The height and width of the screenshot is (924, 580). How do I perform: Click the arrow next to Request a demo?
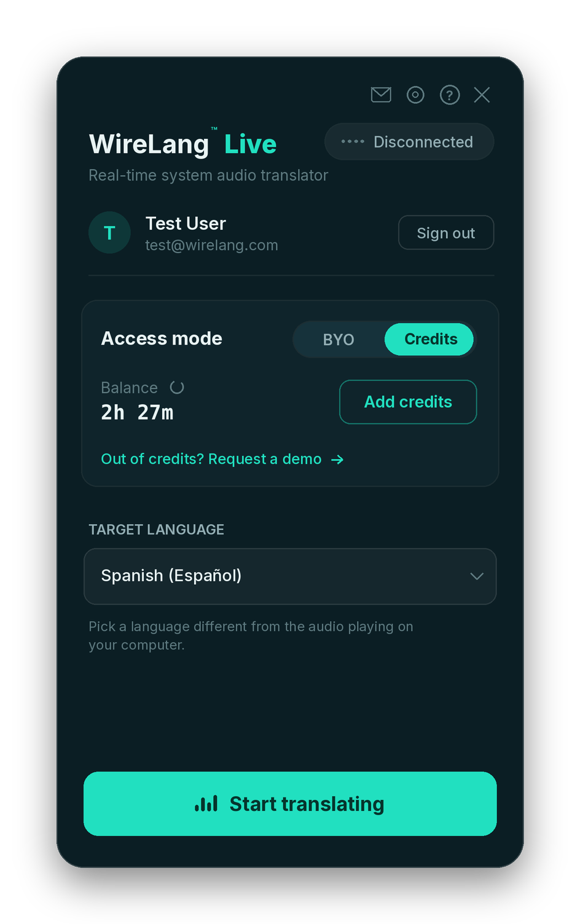337,460
